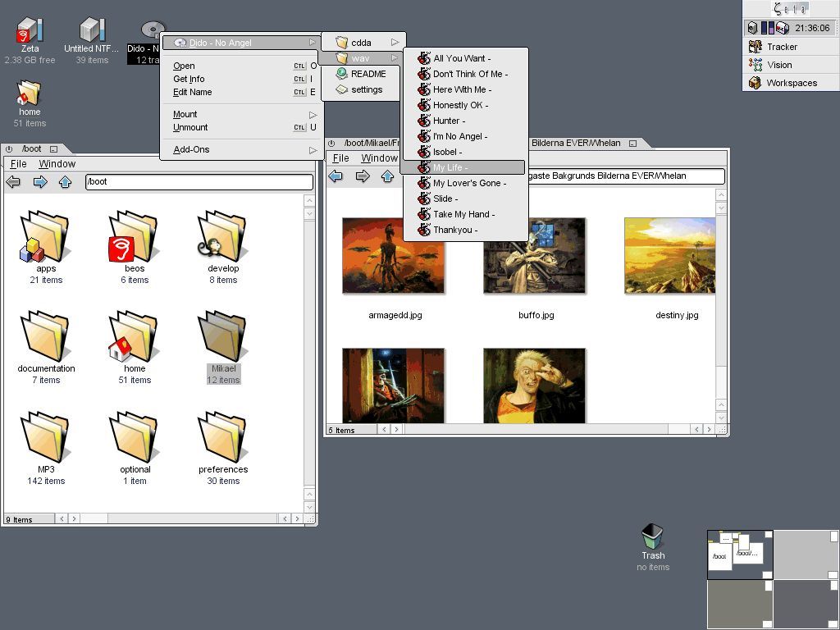Screen dimensions: 840x630
Task: Open the armagedd.jpg thumbnail
Action: click(x=393, y=256)
